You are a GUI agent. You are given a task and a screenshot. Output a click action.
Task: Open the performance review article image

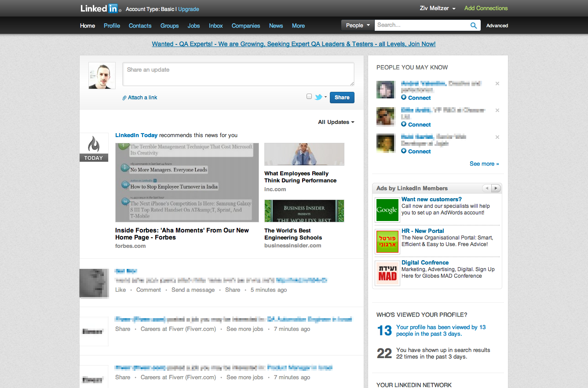click(x=304, y=154)
